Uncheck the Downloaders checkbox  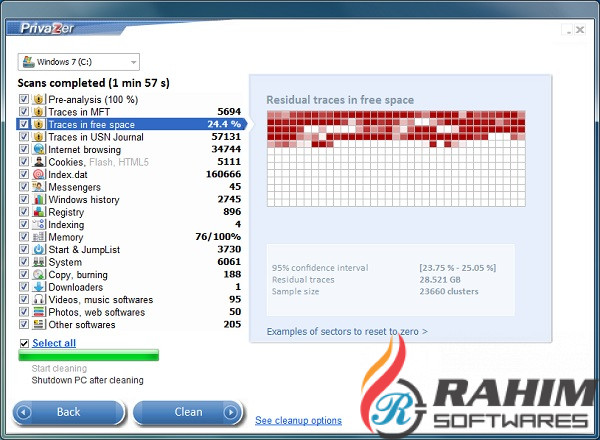(x=24, y=287)
